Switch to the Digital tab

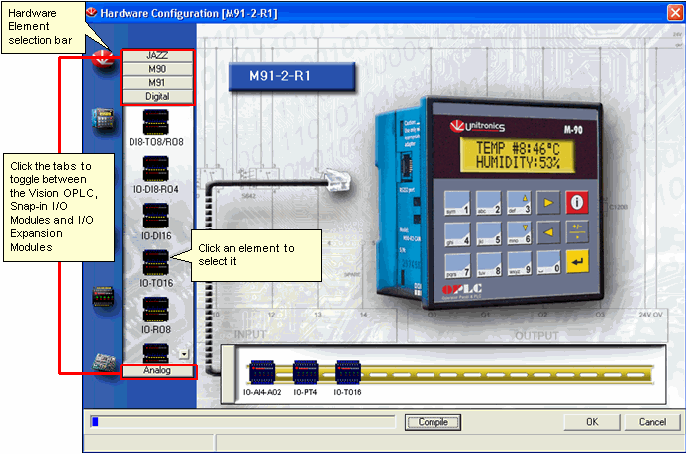(x=157, y=96)
